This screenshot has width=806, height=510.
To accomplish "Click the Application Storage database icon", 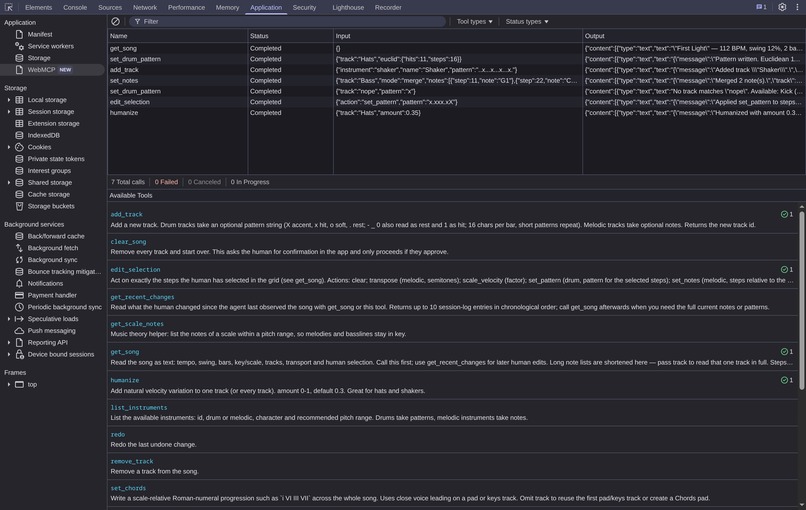I will click(19, 58).
